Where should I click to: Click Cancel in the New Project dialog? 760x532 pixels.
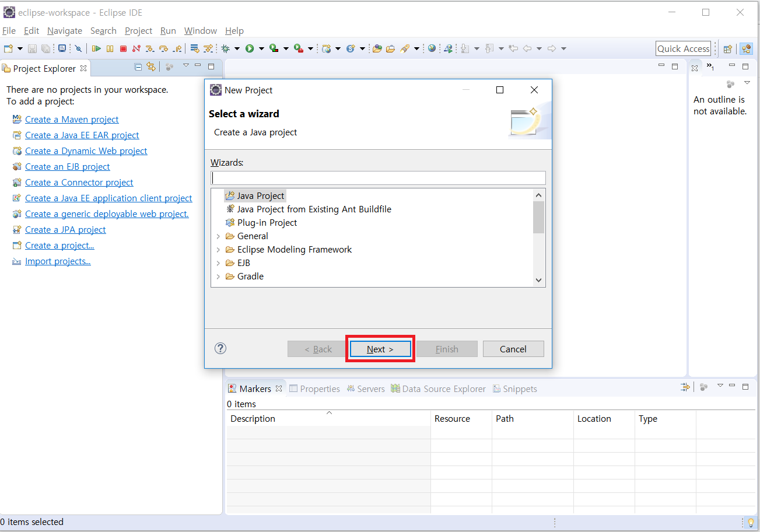[513, 349]
